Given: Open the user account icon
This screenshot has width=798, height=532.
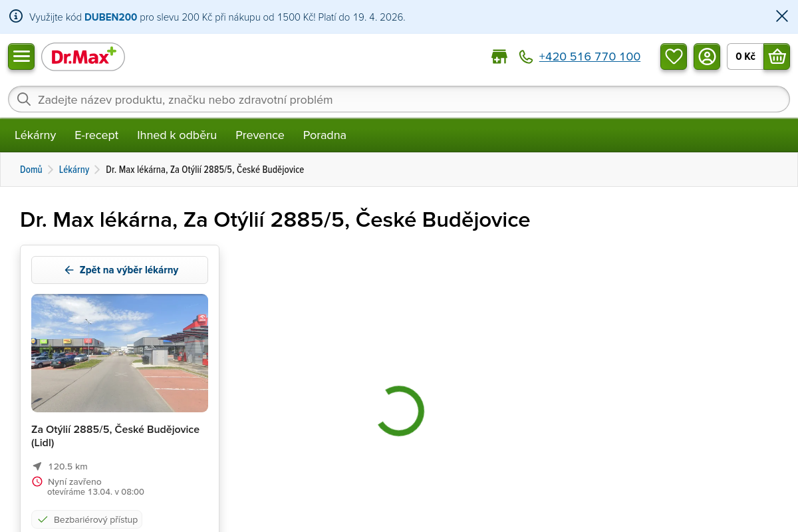Looking at the screenshot, I should pos(707,57).
